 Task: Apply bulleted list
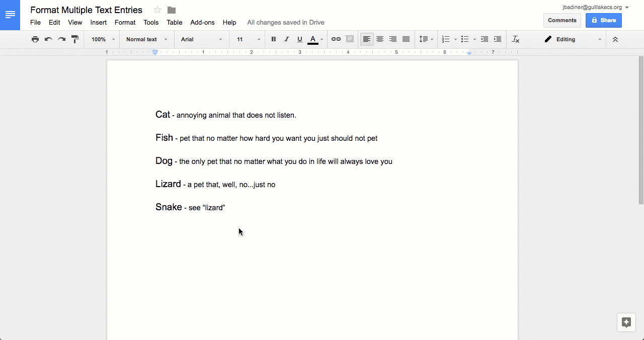coord(465,39)
